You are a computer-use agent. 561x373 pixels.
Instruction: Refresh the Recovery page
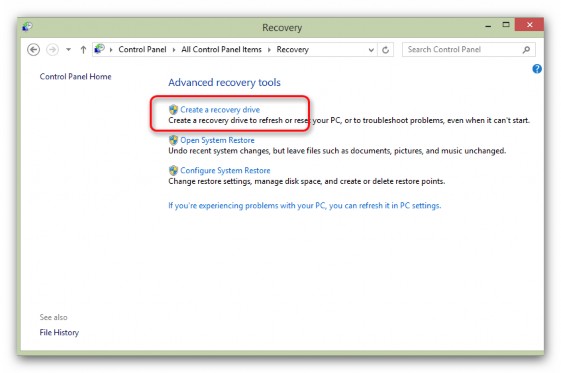click(385, 50)
